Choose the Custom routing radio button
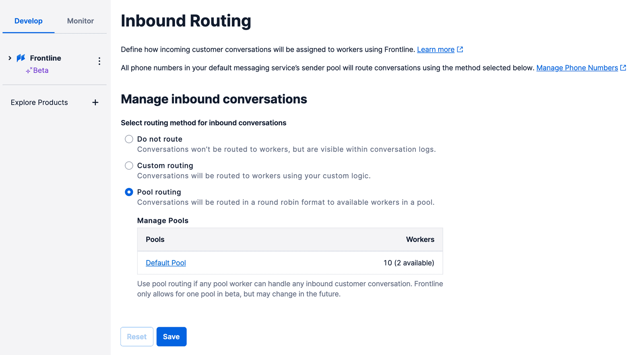 [x=129, y=166]
